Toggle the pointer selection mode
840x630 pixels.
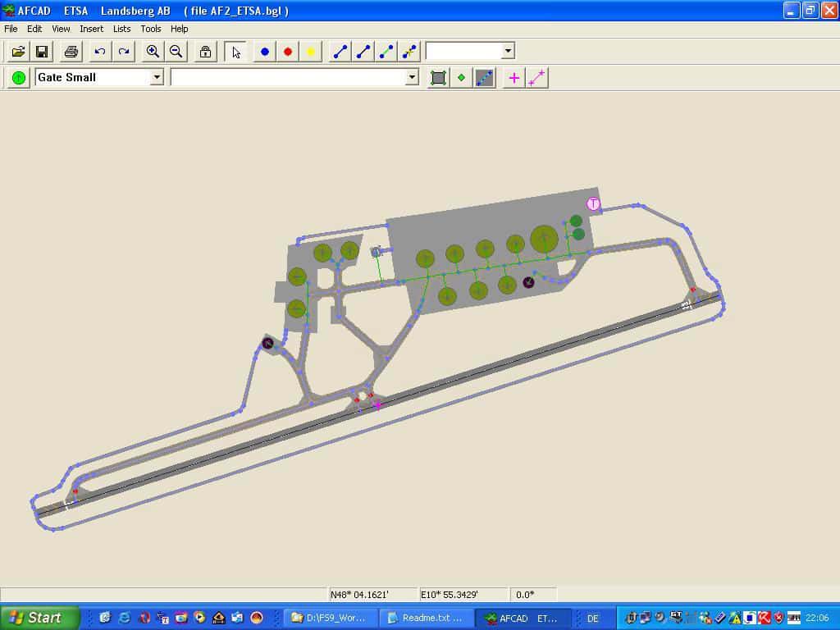coord(236,52)
